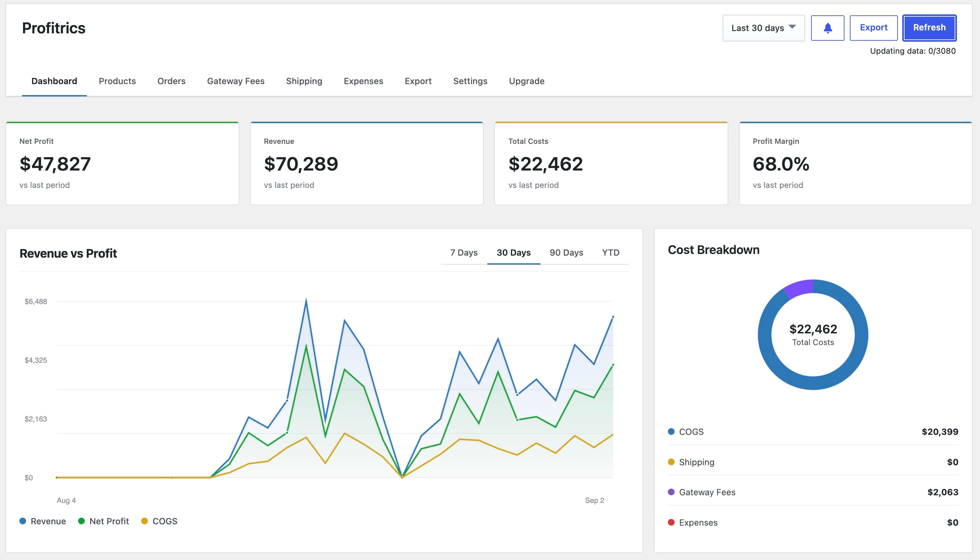Click the purple Gateway Fees dot
This screenshot has height=560, width=980.
pyautogui.click(x=671, y=492)
